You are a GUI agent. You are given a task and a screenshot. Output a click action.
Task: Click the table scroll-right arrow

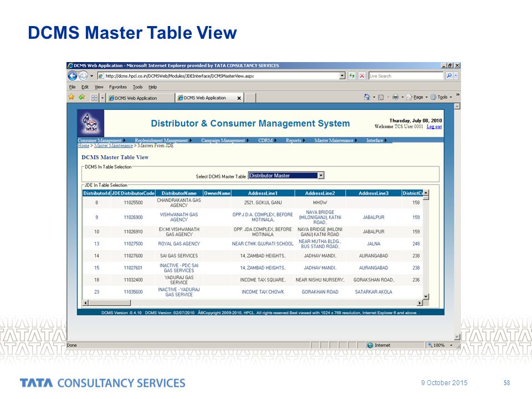(420, 303)
